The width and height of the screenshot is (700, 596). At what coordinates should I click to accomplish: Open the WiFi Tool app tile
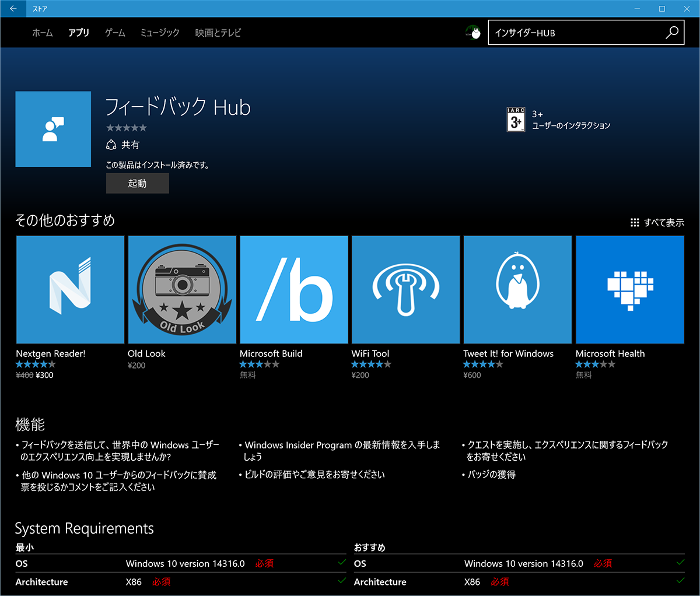[406, 290]
